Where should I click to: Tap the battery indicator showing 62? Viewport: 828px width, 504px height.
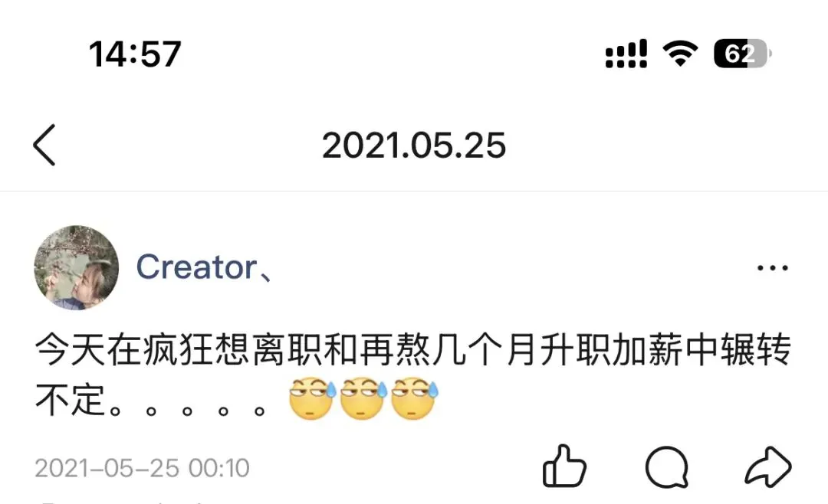(742, 54)
